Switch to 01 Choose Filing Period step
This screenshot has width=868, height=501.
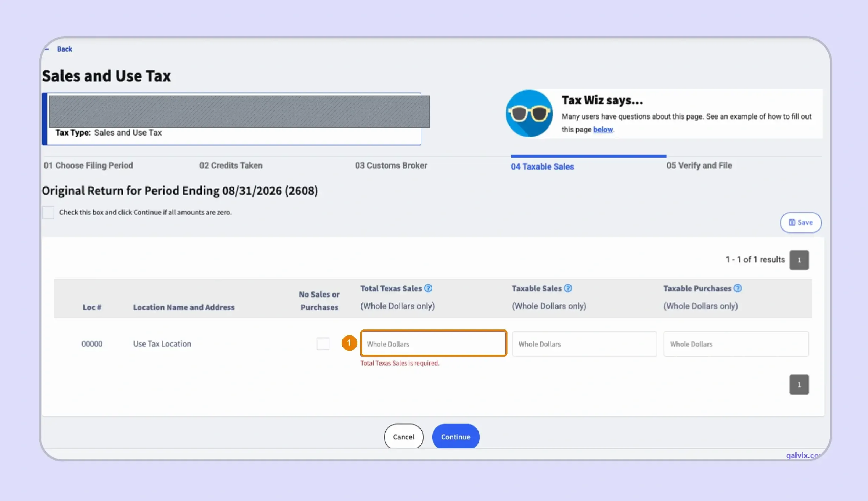(88, 166)
